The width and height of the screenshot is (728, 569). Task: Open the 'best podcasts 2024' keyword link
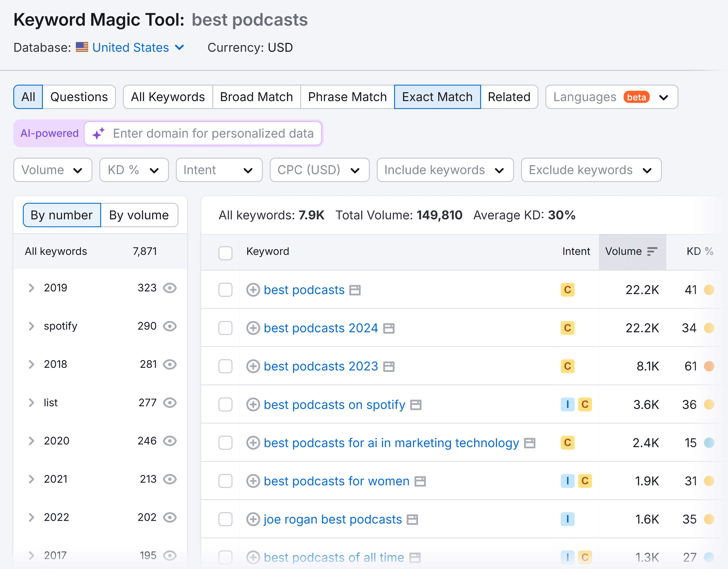click(x=321, y=328)
